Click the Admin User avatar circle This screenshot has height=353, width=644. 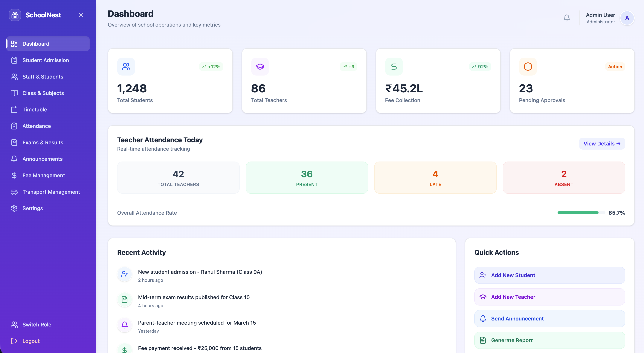click(627, 18)
